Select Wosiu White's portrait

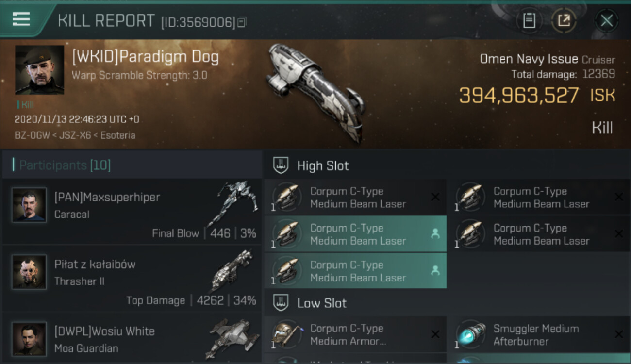[x=29, y=339]
